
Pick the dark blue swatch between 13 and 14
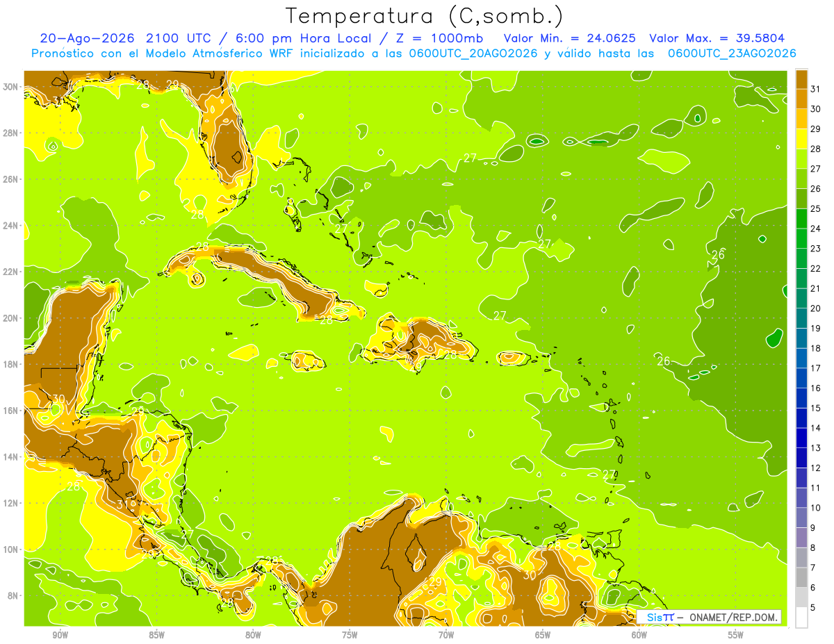(x=801, y=438)
